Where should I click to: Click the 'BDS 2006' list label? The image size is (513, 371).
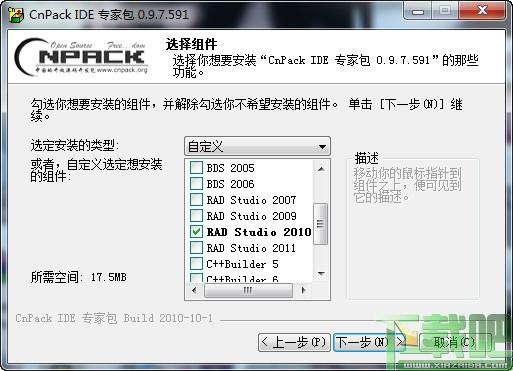point(230,184)
